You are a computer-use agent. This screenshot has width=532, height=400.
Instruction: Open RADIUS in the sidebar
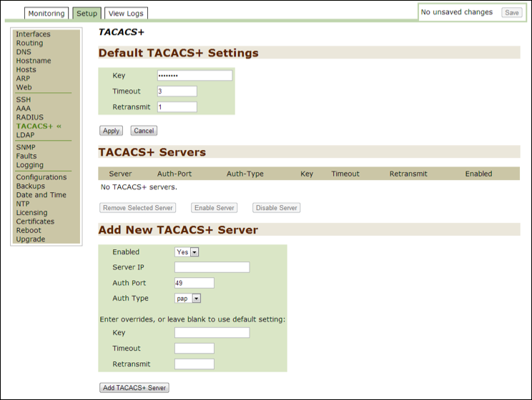point(29,117)
